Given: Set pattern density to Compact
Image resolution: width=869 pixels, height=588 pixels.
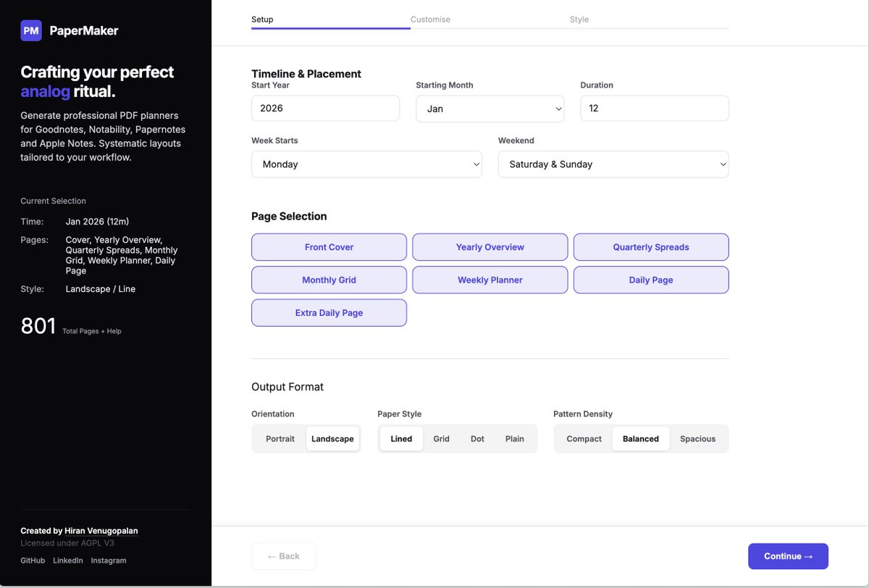Looking at the screenshot, I should [x=584, y=439].
